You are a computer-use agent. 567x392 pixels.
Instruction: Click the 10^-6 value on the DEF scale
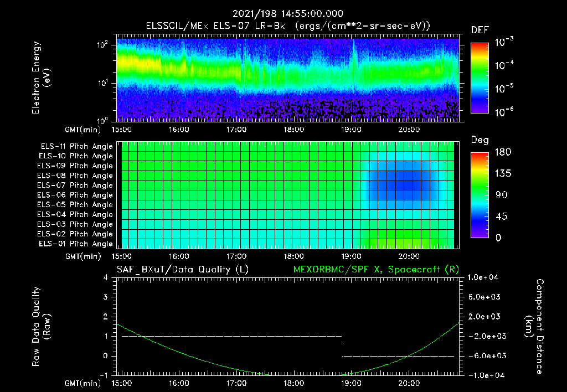pos(504,112)
